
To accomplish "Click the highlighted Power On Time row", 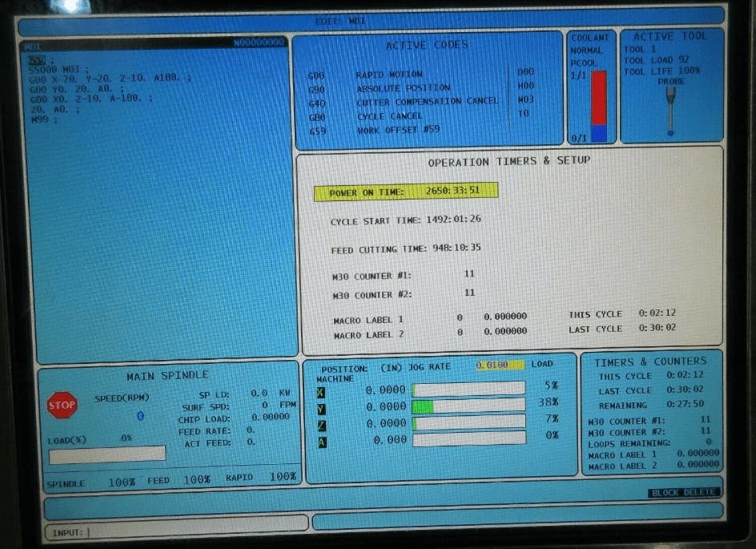I will pyautogui.click(x=406, y=192).
